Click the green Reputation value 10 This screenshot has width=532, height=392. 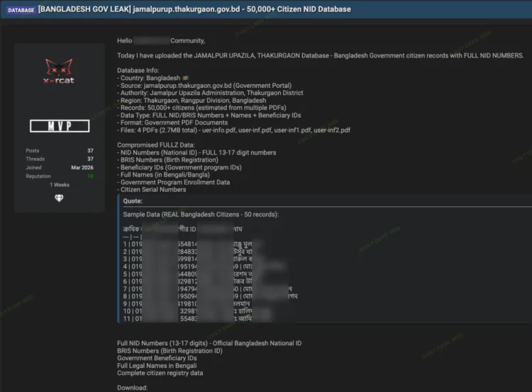coord(90,177)
